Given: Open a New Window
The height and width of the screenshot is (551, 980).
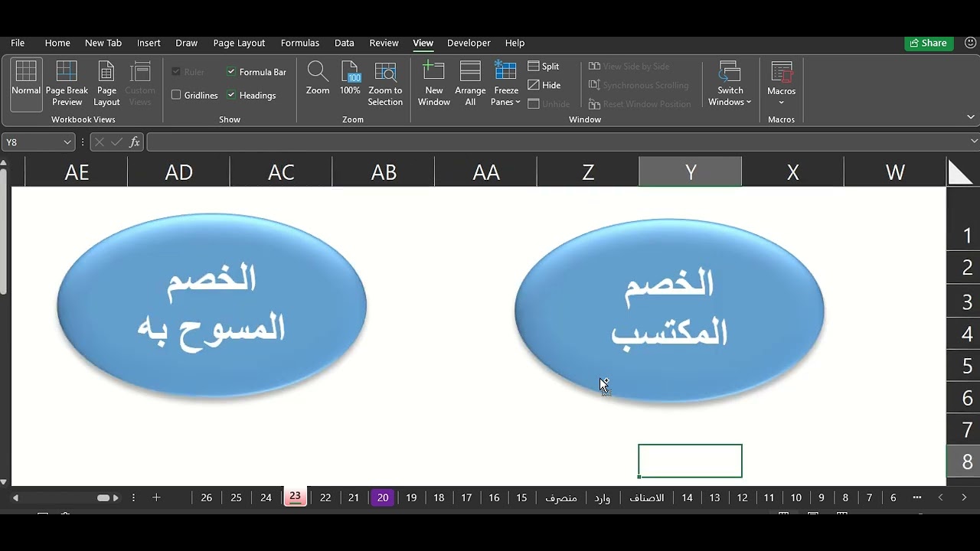Looking at the screenshot, I should (434, 84).
